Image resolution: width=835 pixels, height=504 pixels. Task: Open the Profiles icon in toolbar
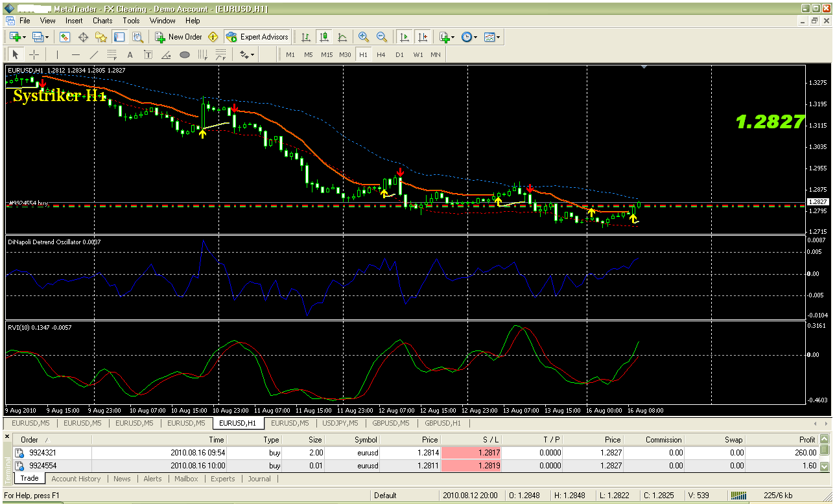[38, 37]
